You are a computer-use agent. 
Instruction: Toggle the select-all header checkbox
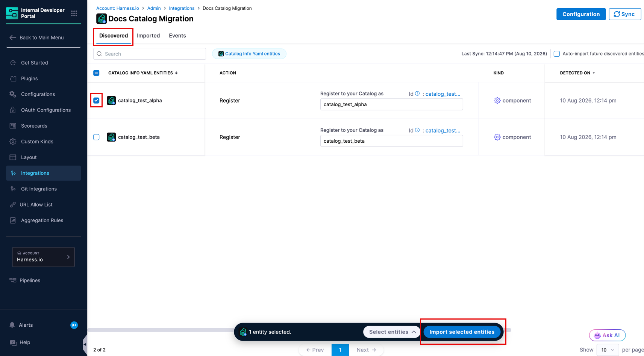(x=96, y=73)
